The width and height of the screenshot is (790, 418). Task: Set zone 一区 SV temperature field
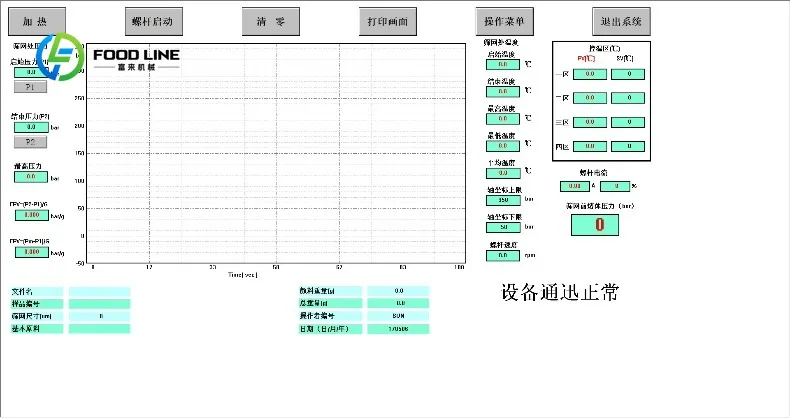[x=628, y=74]
